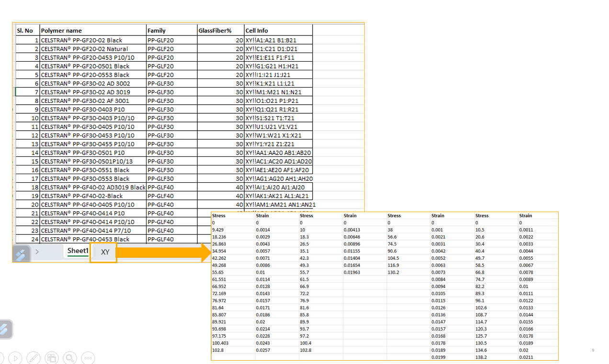Select 'CELSTRAN® PP-GF40-0414 P7/10' cell

tap(93, 231)
